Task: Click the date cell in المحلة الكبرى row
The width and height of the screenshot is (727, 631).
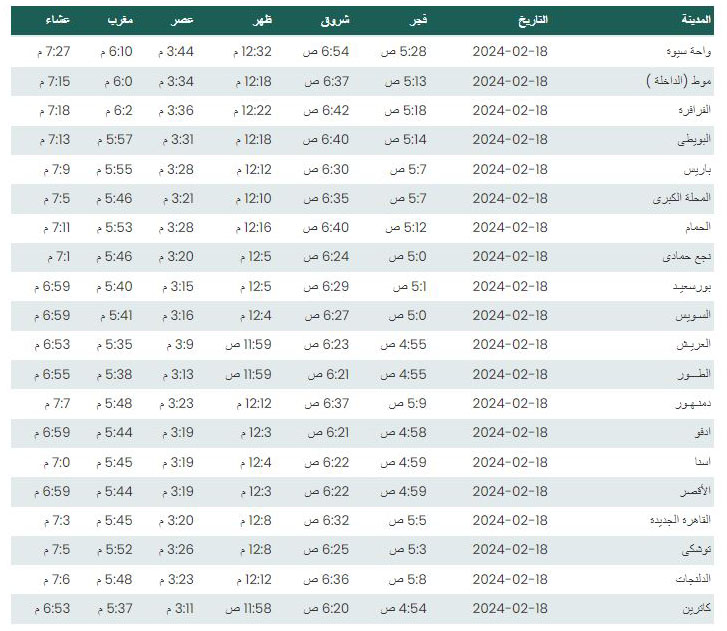Action: 510,199
